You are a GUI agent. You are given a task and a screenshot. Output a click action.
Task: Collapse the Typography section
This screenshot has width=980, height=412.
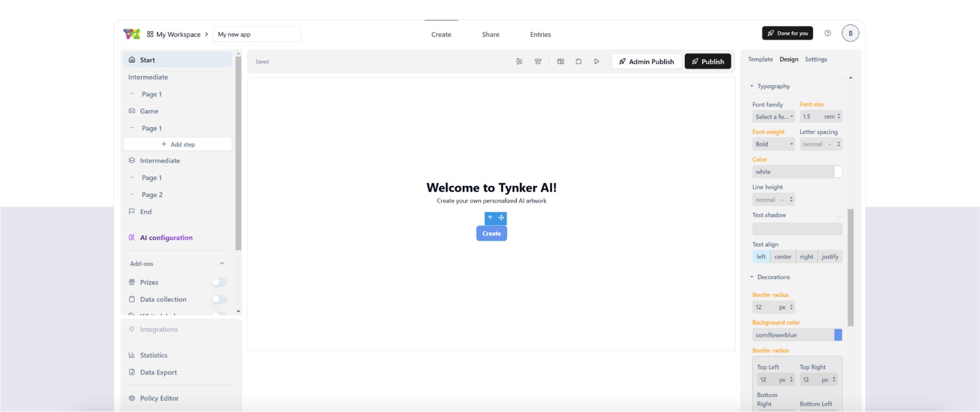tap(752, 86)
